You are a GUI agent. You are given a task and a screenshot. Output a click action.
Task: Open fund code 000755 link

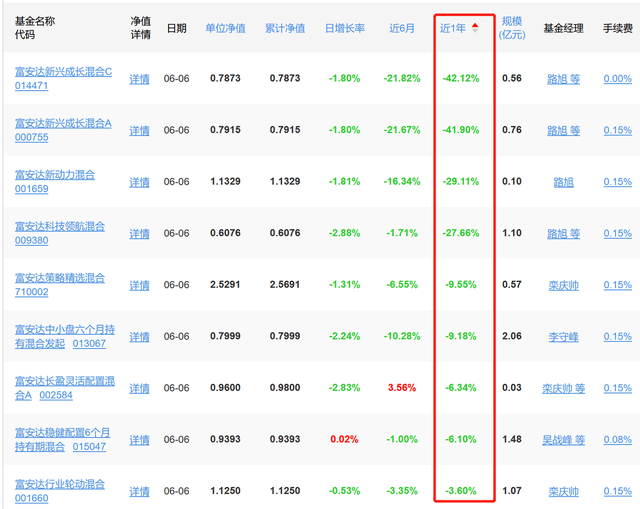pos(31,137)
